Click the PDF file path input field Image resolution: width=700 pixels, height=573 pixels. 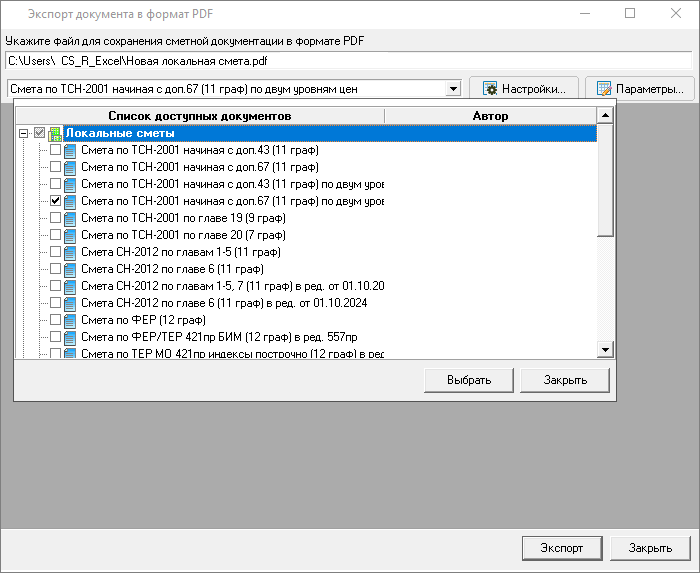coord(348,61)
